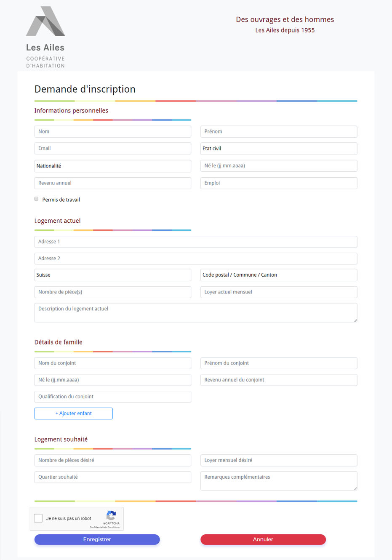Focus the Nom input field
Image resolution: width=392 pixels, height=560 pixels.
point(113,132)
